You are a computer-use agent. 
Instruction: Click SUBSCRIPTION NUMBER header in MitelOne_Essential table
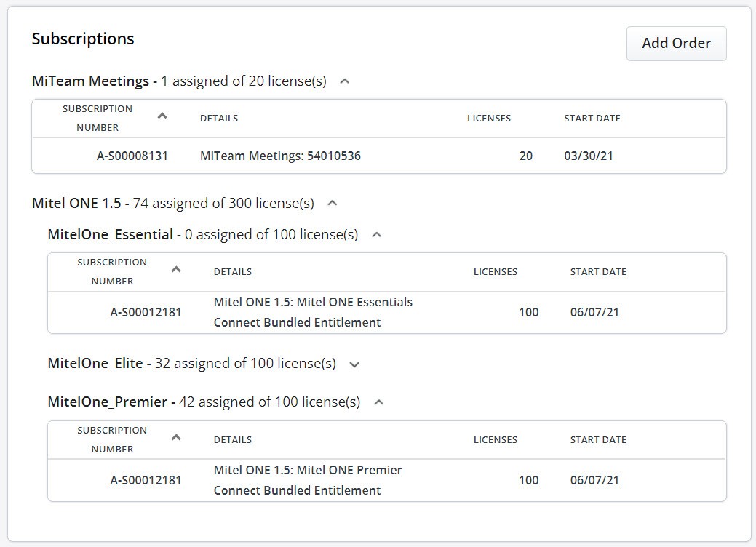[112, 272]
